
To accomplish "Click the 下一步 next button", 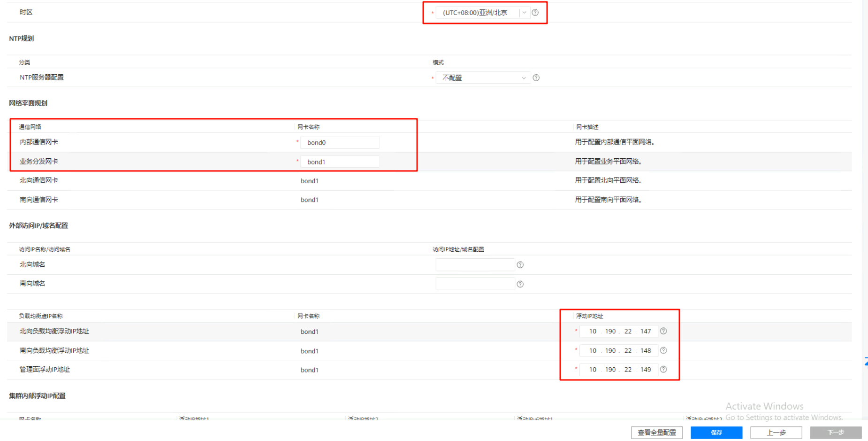I will pyautogui.click(x=836, y=433).
